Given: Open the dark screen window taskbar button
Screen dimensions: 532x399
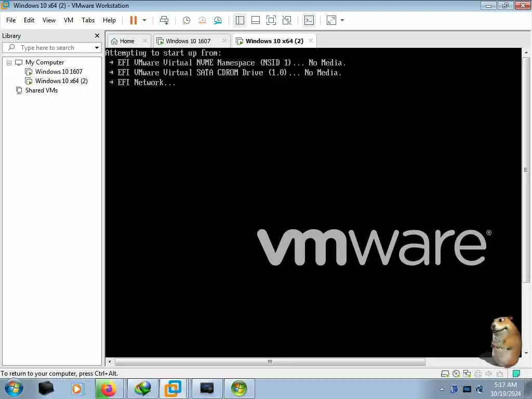Looking at the screenshot, I should click(x=207, y=389).
